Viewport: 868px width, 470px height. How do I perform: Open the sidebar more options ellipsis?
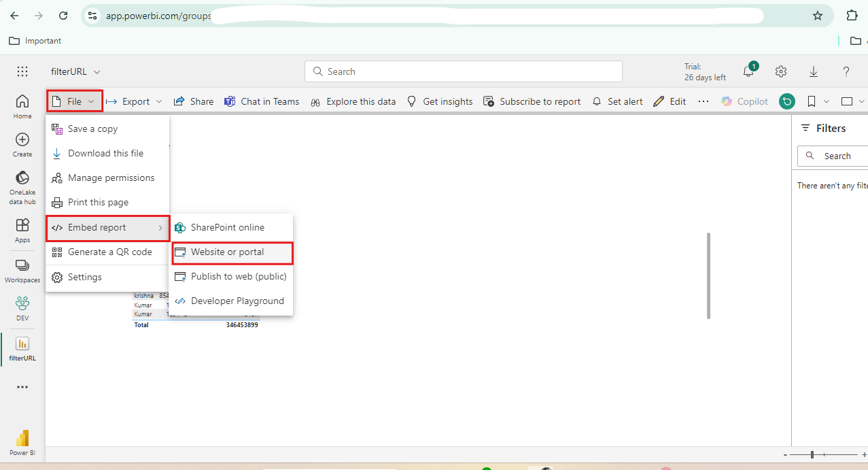click(22, 387)
